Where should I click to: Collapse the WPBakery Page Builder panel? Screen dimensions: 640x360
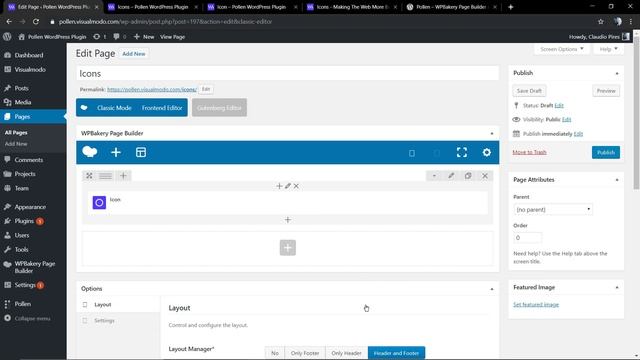[491, 133]
